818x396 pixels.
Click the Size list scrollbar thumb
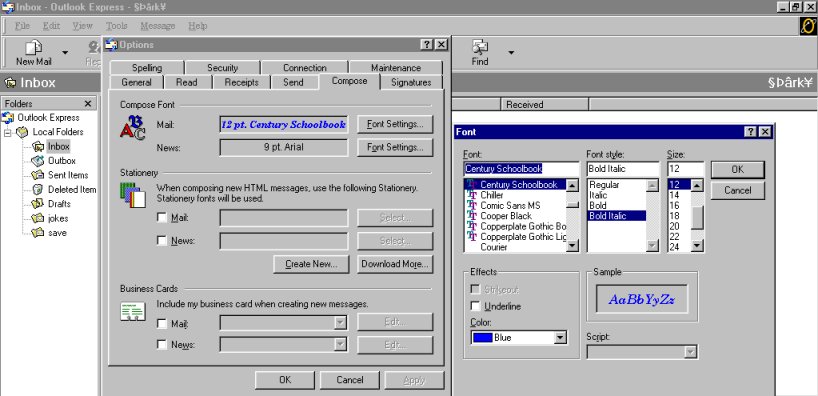[697, 218]
